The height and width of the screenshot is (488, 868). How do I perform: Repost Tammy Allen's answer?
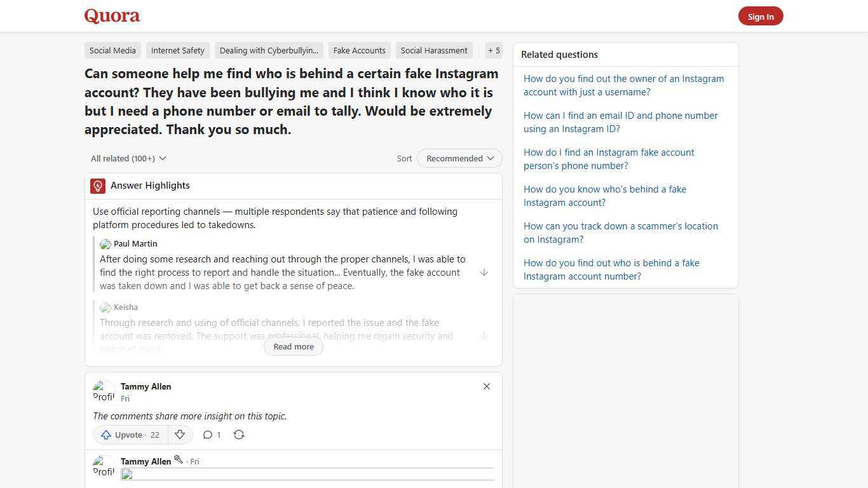pos(239,435)
